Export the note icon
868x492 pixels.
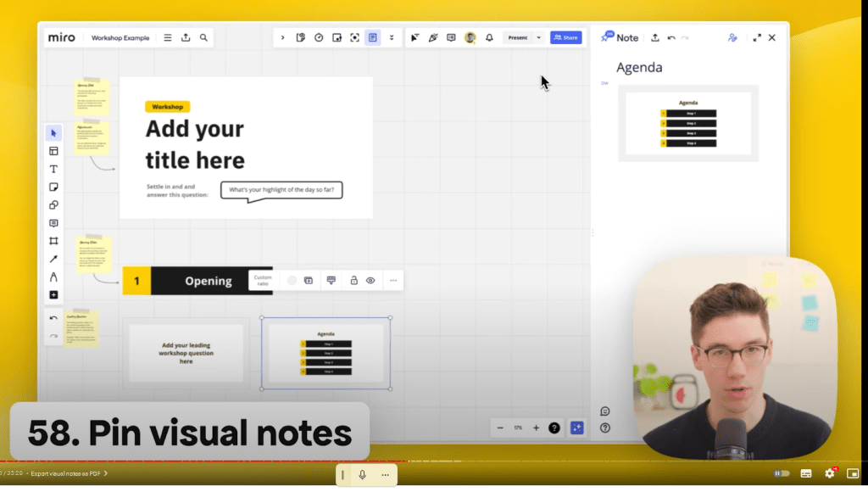655,37
